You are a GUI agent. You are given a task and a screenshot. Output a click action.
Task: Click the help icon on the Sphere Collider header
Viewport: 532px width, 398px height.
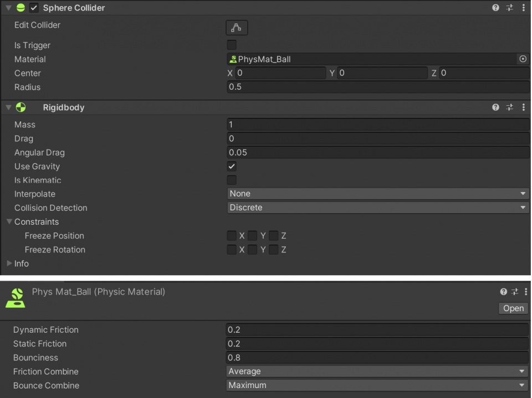(x=495, y=8)
